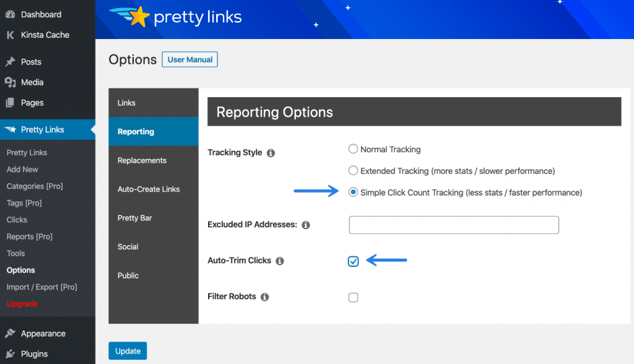Open Pretty Links top-level menu
634x364 pixels.
(48, 129)
